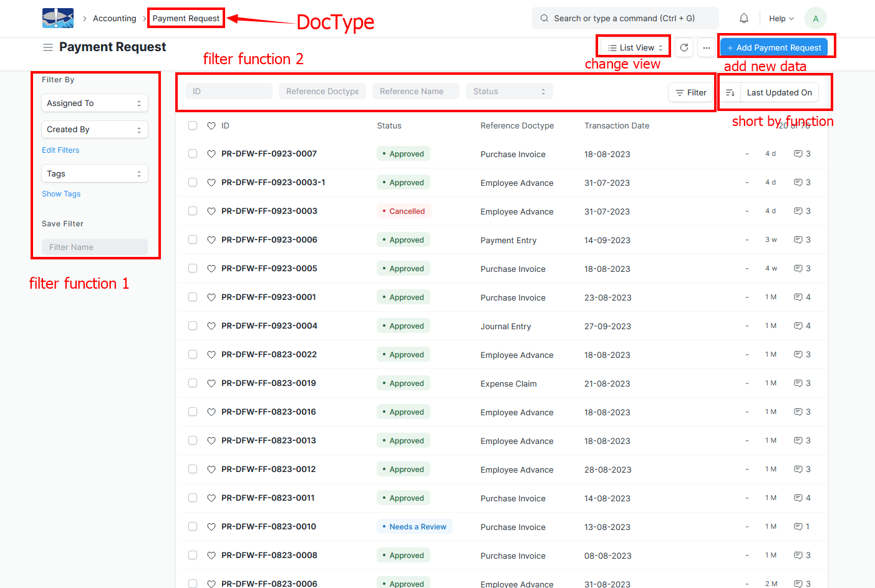Go to Accounting breadcrumb
The image size is (875, 588).
click(114, 19)
